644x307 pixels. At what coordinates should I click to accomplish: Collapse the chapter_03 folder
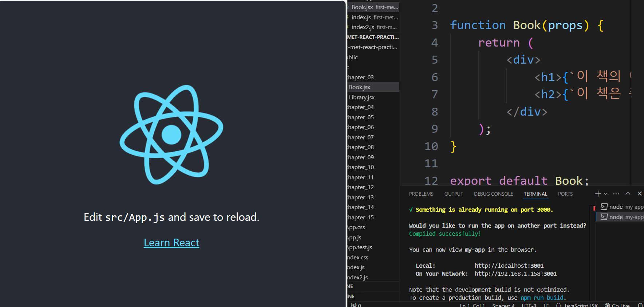click(373, 77)
